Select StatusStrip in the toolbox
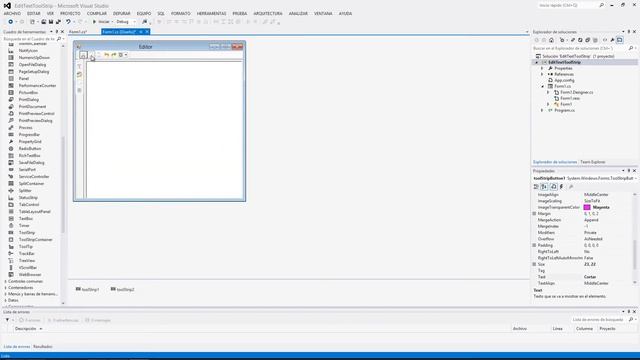 coord(28,198)
